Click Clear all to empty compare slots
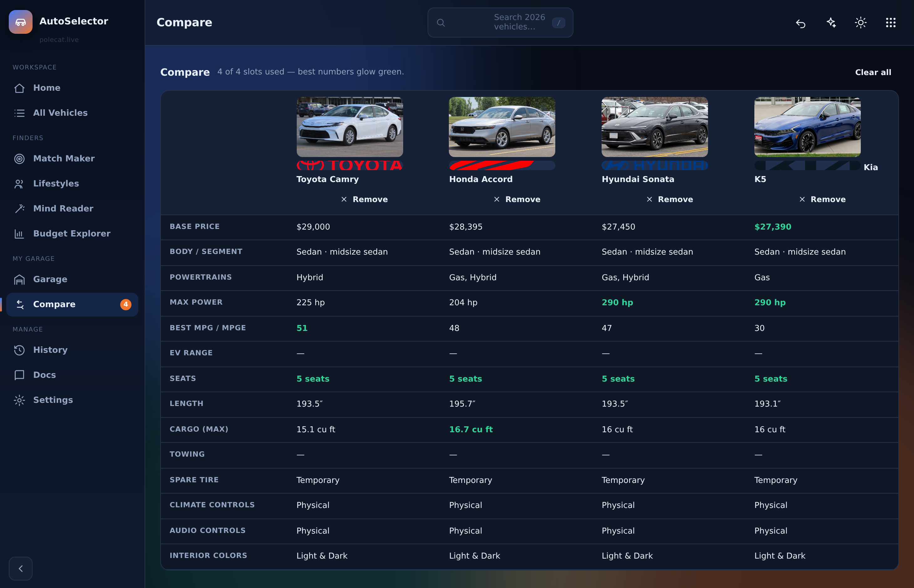This screenshot has height=588, width=914. pos(873,72)
